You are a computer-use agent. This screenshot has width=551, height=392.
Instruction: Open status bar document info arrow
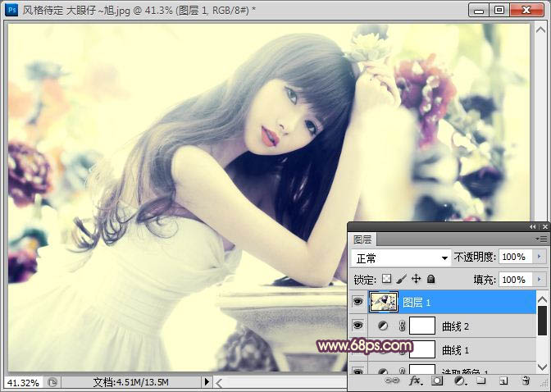pyautogui.click(x=207, y=382)
